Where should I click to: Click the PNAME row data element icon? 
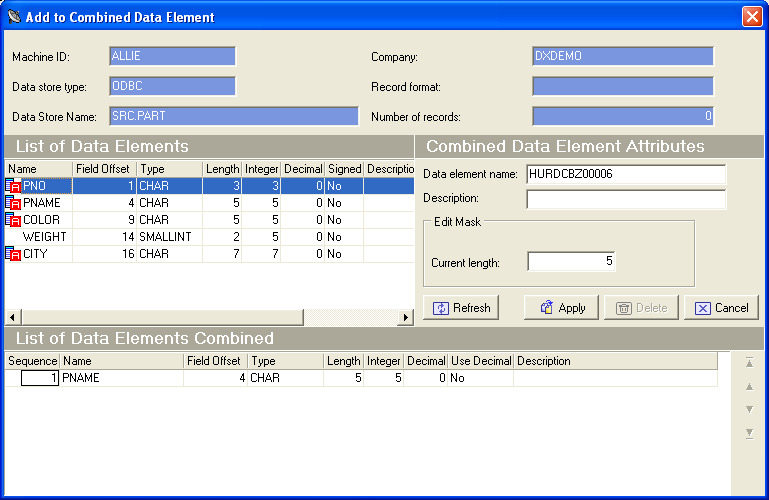pos(13,203)
